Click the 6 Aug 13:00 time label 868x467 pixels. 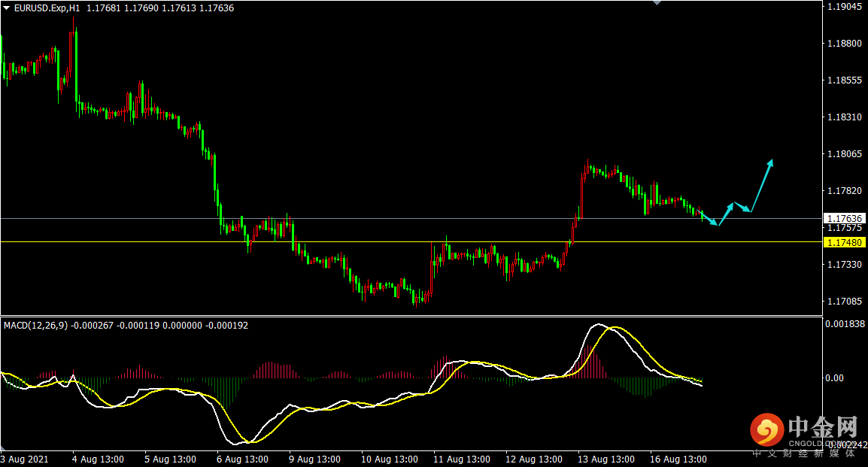coord(242,459)
